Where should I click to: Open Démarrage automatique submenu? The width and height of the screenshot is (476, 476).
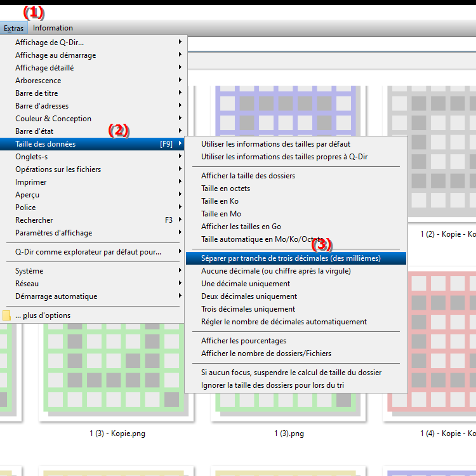click(x=92, y=296)
